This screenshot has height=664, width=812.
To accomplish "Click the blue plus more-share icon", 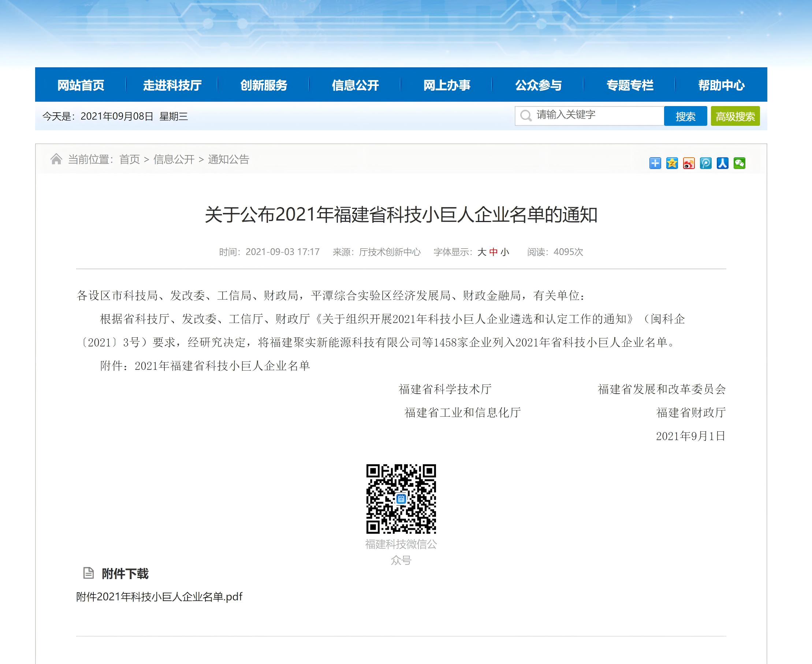I will [655, 163].
